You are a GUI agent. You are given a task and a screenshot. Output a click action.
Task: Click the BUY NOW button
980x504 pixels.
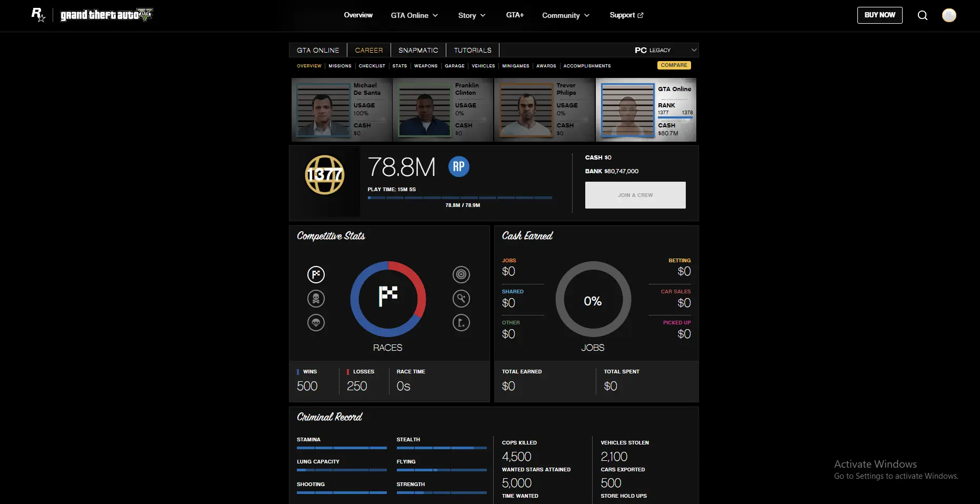tap(879, 15)
